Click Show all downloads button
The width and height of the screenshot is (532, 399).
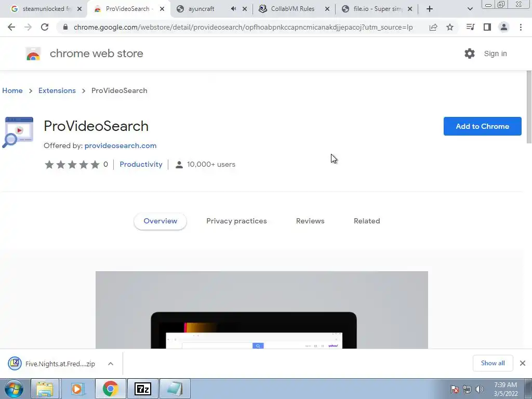493,363
